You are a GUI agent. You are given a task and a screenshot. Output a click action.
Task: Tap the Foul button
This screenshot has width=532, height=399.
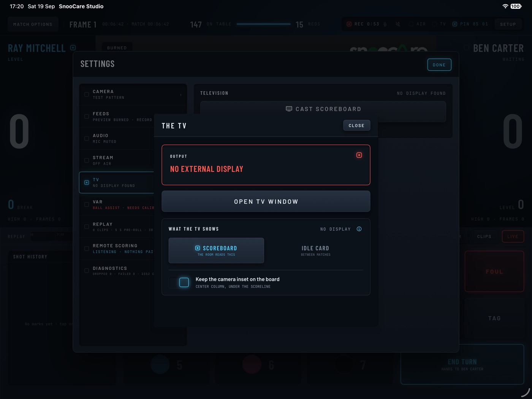(x=494, y=272)
